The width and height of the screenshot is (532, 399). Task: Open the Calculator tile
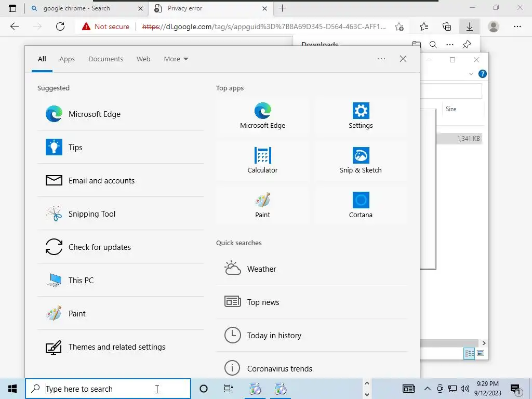point(262,161)
